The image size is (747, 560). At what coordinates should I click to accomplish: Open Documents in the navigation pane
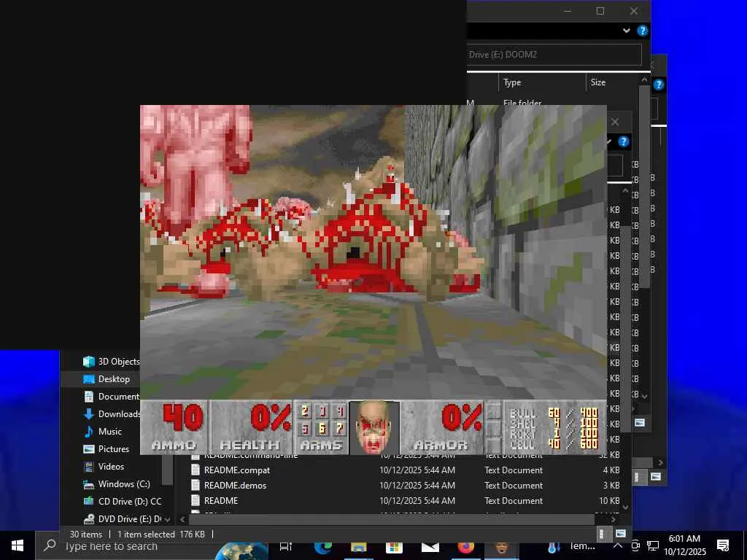pyautogui.click(x=119, y=396)
